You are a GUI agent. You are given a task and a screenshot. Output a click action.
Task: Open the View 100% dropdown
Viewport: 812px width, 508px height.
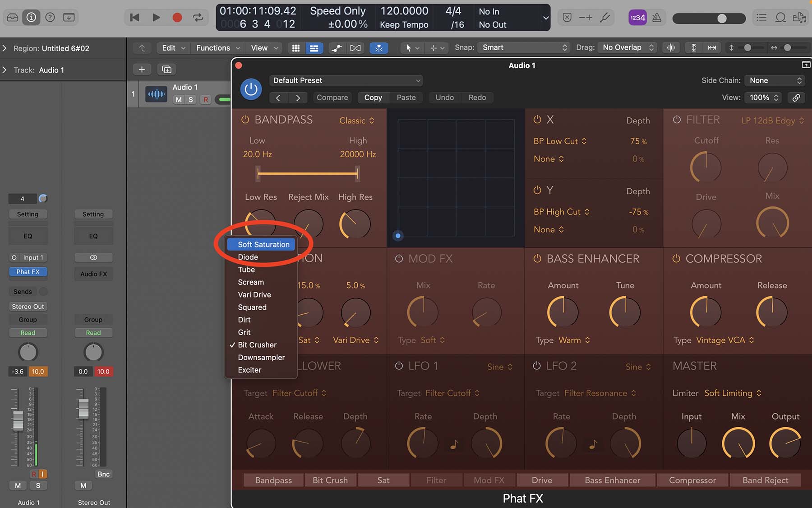click(763, 98)
